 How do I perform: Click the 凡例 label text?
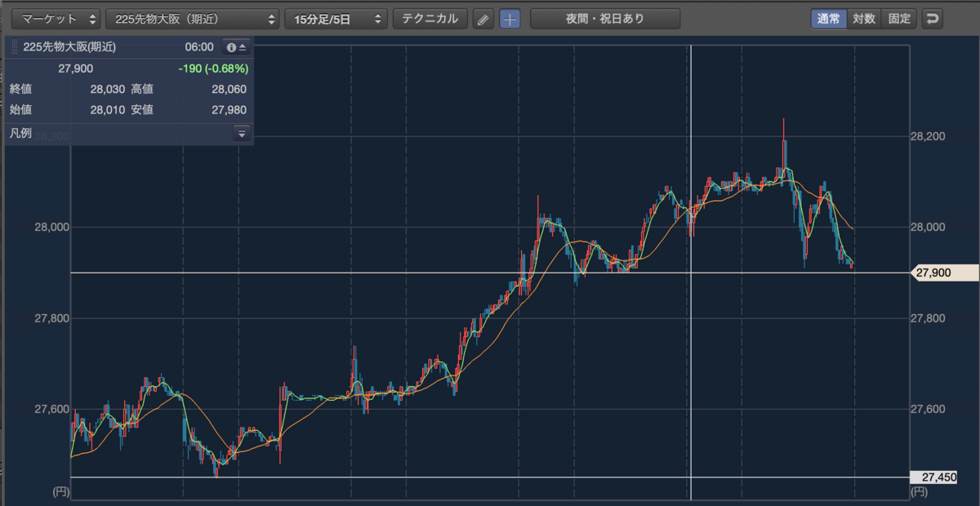(x=21, y=133)
